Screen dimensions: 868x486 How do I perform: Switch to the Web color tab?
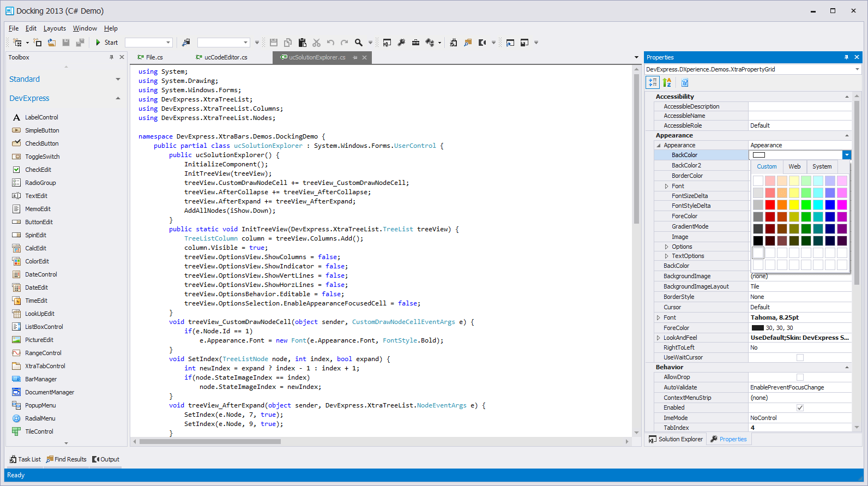[794, 166]
